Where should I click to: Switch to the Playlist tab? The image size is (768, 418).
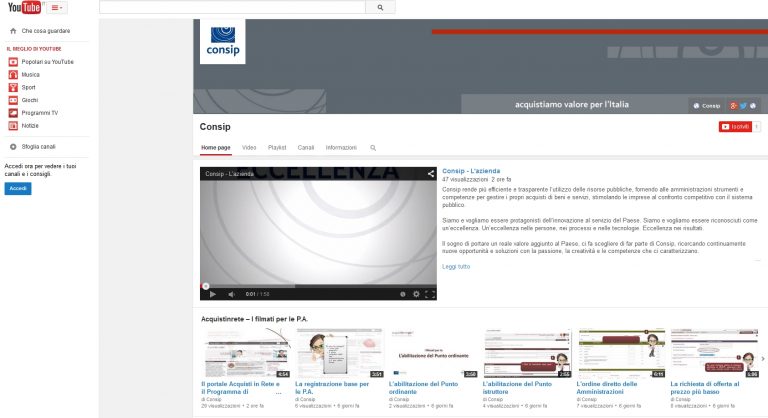click(x=277, y=147)
